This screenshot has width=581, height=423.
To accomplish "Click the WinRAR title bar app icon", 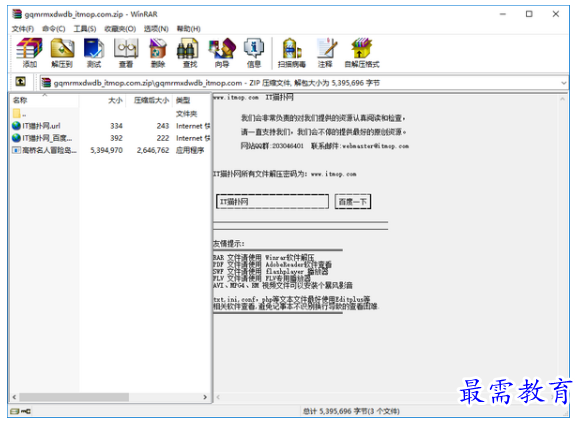I will coord(17,14).
